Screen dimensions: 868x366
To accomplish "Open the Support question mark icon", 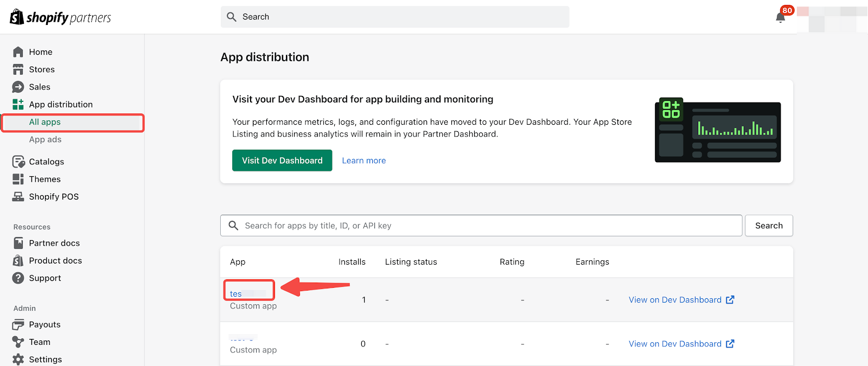I will pos(18,278).
